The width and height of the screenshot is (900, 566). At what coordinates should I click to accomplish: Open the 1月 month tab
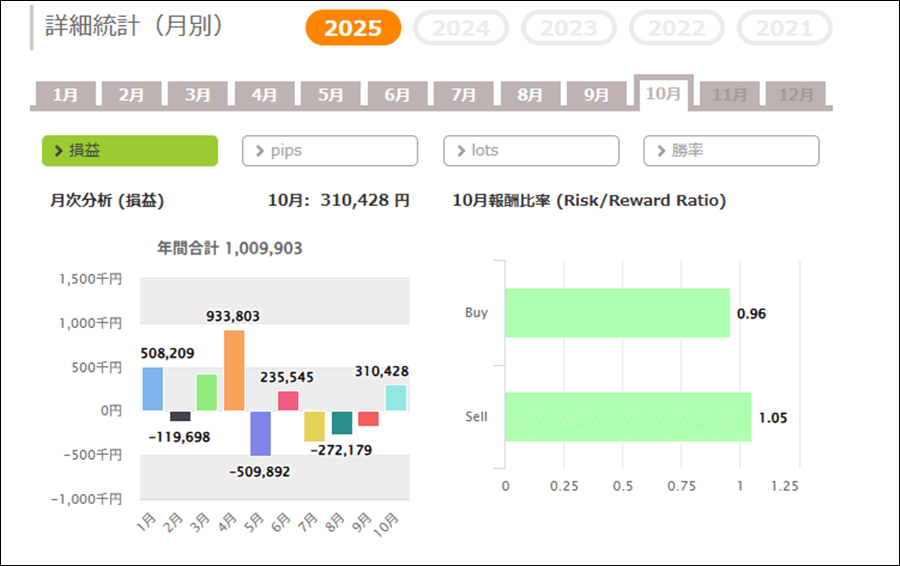(x=65, y=95)
